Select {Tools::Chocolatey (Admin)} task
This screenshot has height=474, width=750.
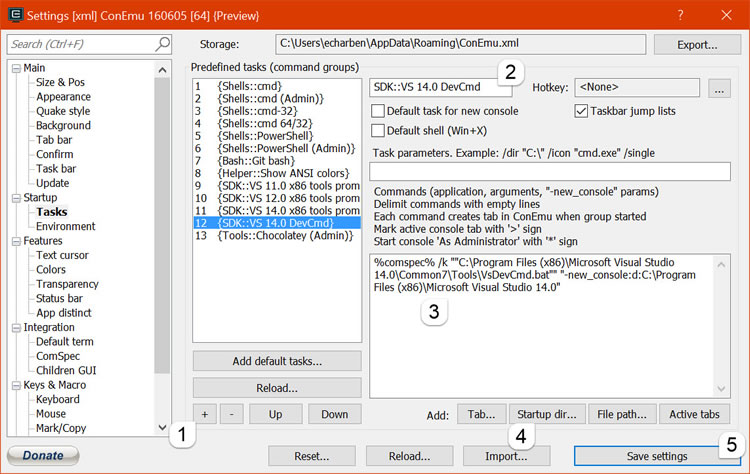point(276,235)
